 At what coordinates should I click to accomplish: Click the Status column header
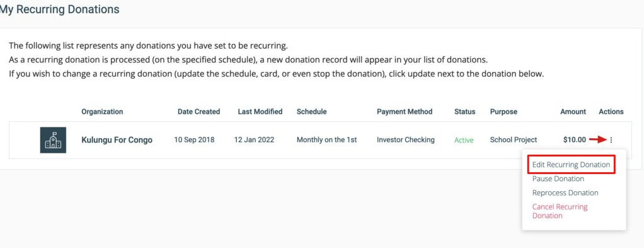pos(464,112)
